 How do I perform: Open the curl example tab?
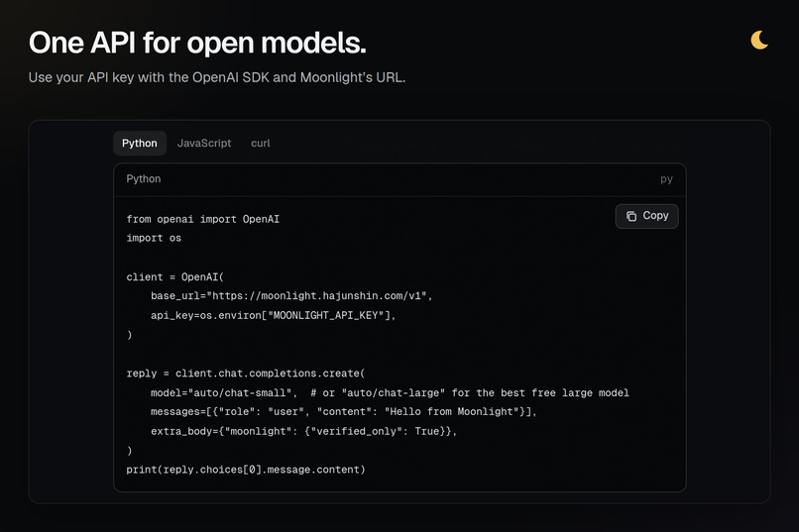click(261, 143)
